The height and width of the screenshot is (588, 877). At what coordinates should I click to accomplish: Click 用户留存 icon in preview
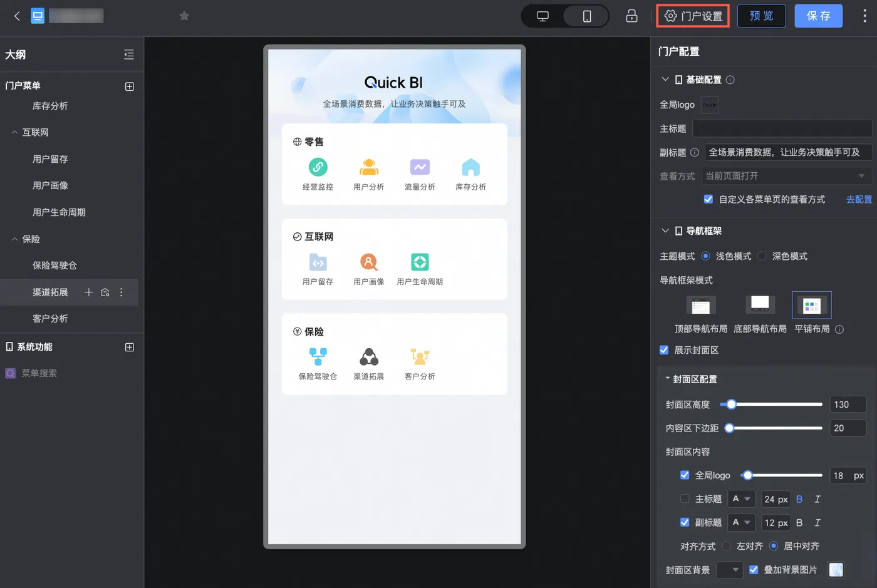click(x=318, y=262)
